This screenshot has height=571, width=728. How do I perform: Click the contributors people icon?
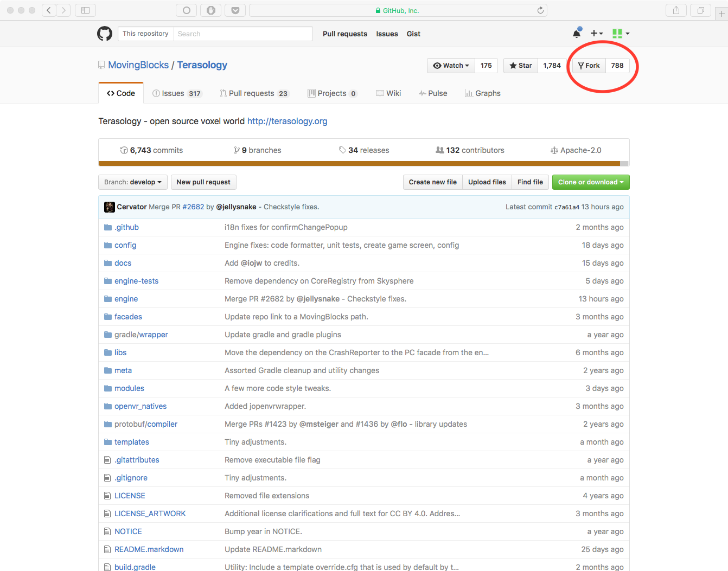(440, 150)
